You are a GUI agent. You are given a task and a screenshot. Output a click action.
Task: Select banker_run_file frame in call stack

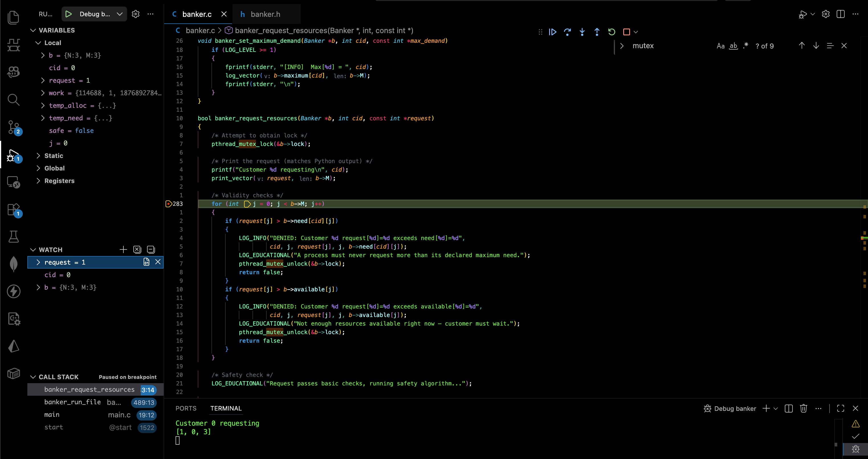(72, 402)
